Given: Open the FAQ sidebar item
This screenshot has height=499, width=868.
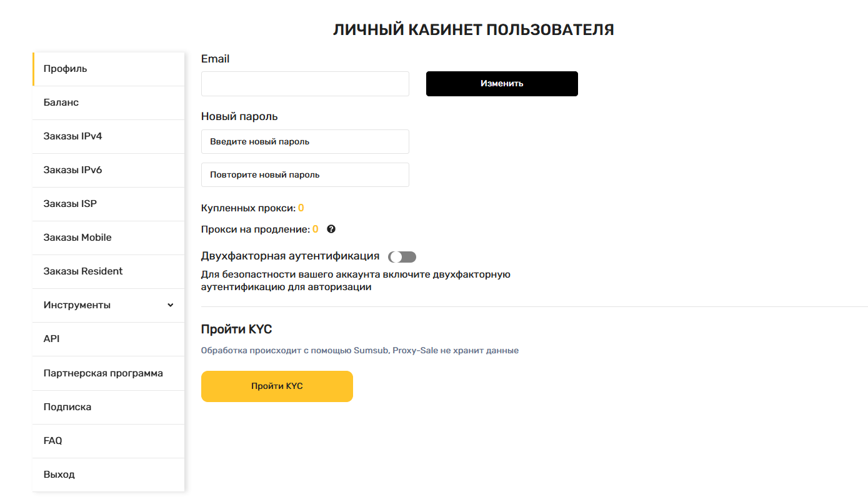Looking at the screenshot, I should pos(109,441).
